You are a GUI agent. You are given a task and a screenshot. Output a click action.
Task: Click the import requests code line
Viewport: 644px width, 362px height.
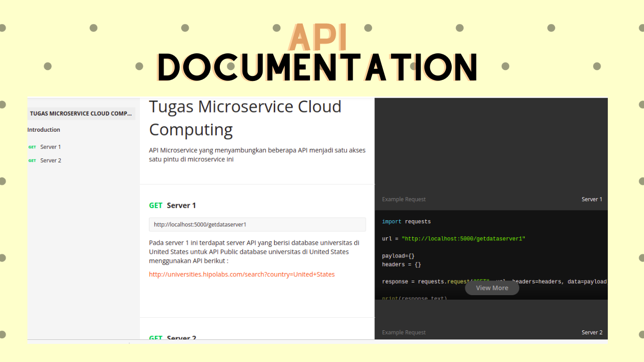[x=406, y=222]
